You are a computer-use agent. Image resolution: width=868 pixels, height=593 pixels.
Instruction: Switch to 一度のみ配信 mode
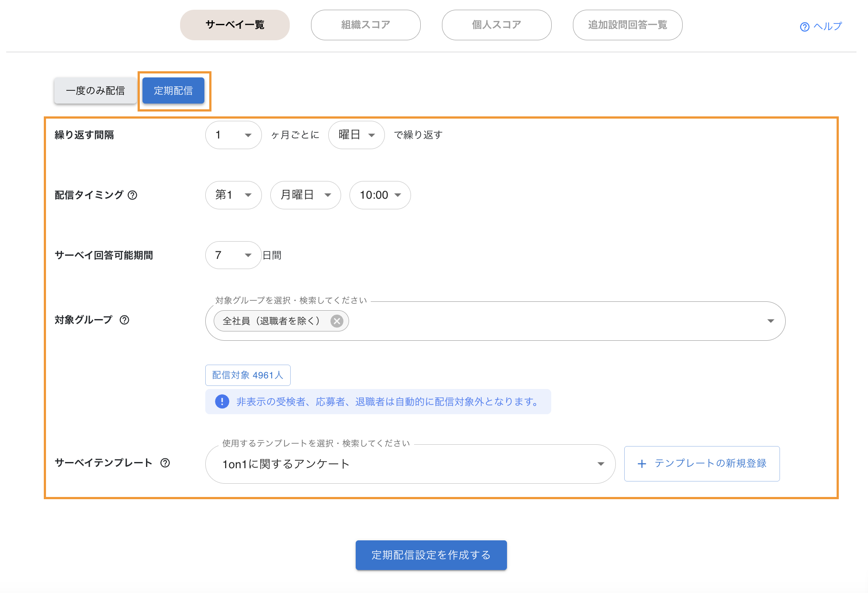(96, 91)
